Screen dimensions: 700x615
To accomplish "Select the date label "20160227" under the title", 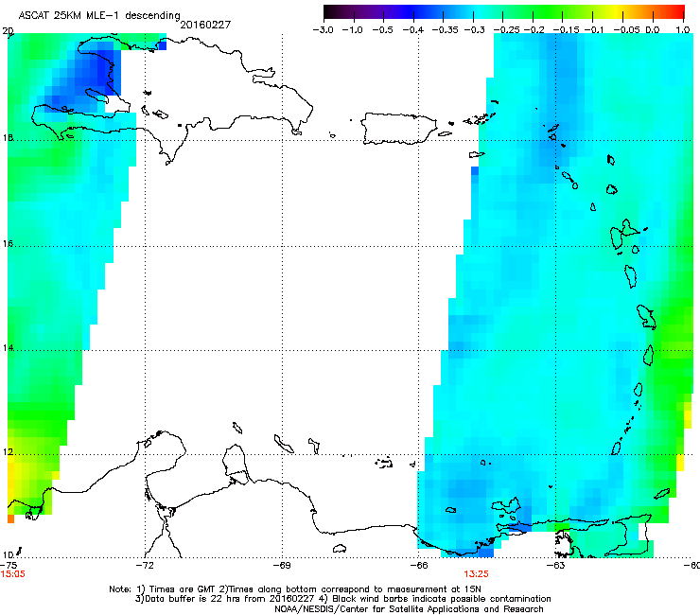I will coord(205,25).
